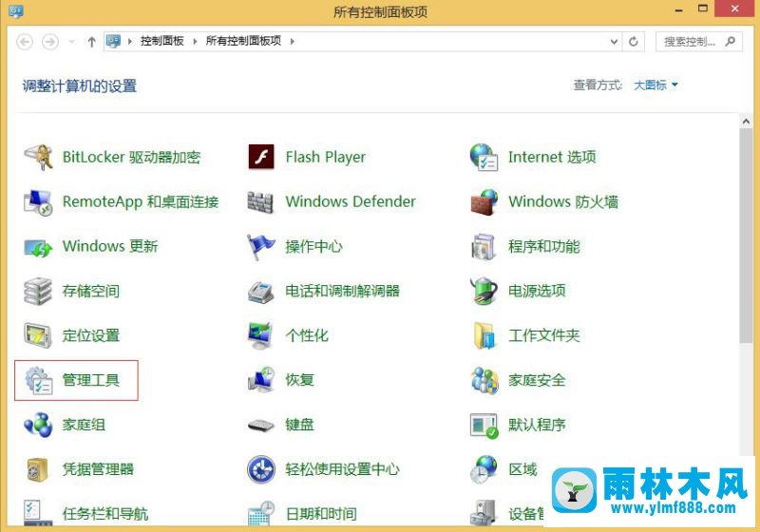Image resolution: width=760 pixels, height=532 pixels.
Task: Click the vertical scrollbar thumb
Action: [746, 237]
